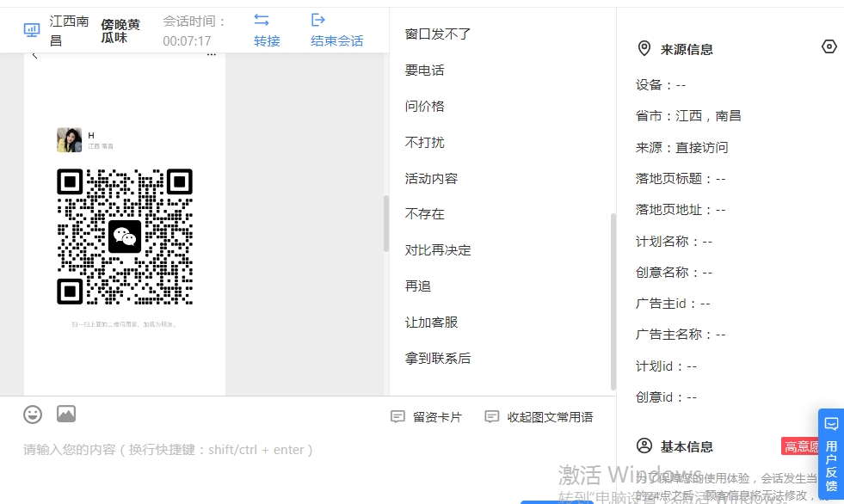Click the 来源：直接访问 row
844x504 pixels.
pos(681,147)
